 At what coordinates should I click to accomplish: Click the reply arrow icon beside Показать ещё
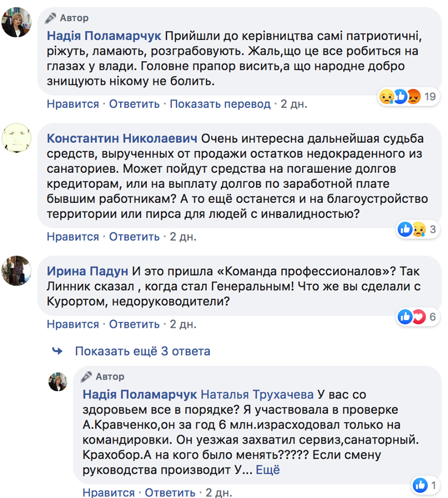(x=57, y=351)
